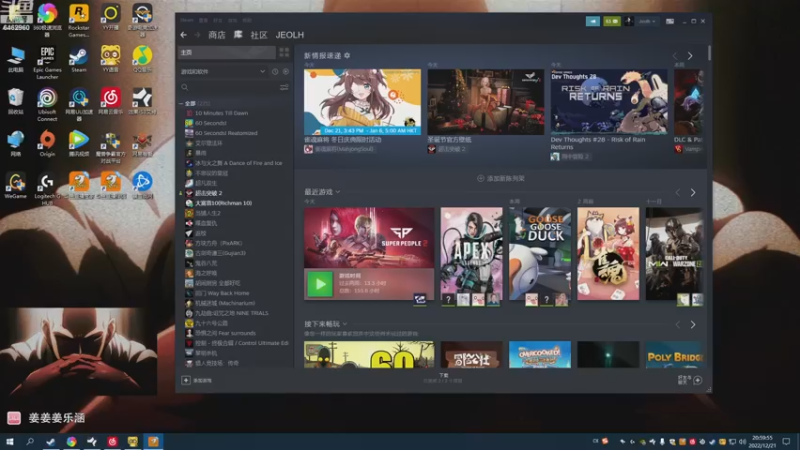
Task: Click the user avatar in the title bar
Action: (x=629, y=21)
